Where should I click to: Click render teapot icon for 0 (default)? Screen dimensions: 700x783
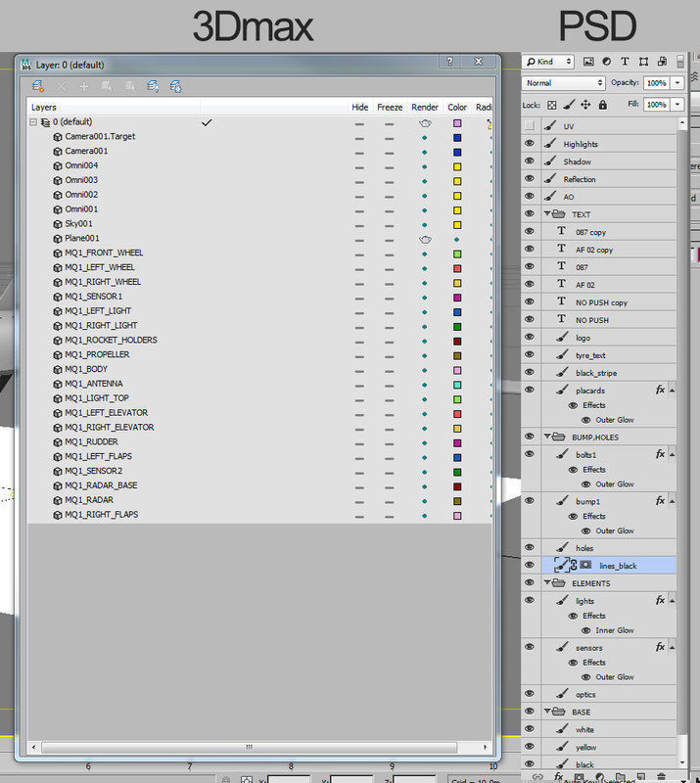tap(425, 123)
